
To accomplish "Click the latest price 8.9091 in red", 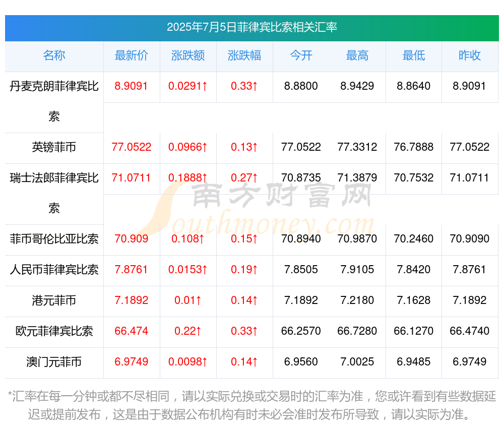I will click(131, 86).
